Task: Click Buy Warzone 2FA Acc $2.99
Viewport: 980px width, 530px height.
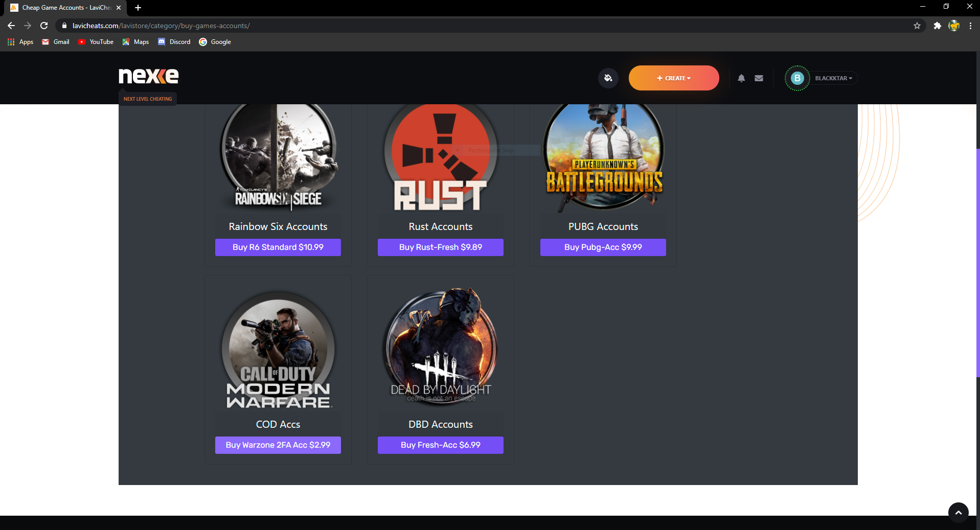Action: [278, 445]
